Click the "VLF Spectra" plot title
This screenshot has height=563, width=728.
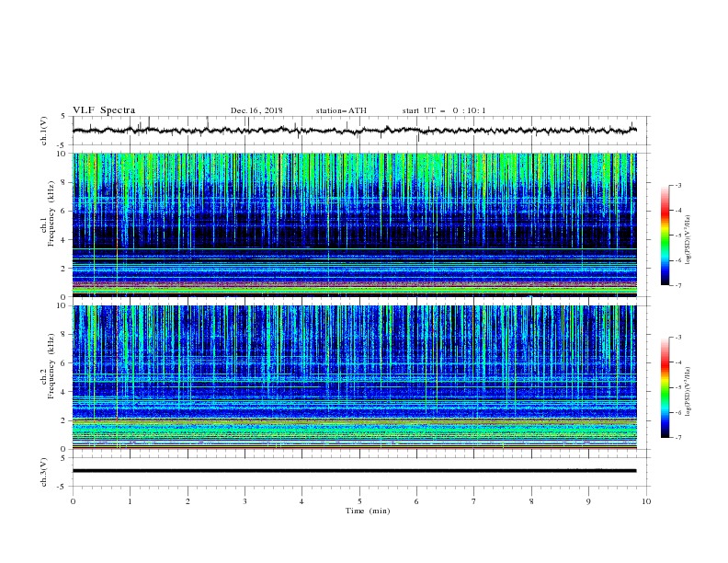[x=104, y=110]
